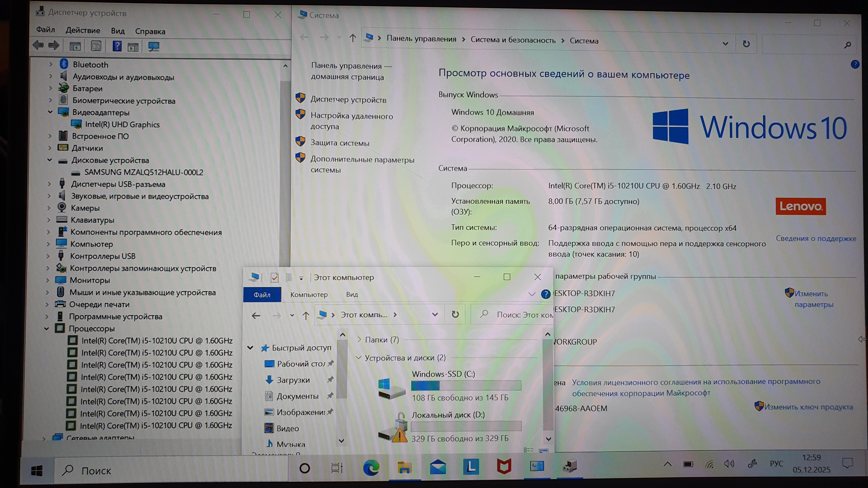The height and width of the screenshot is (488, 868).
Task: Click the refresh icon in System window address bar
Action: (746, 44)
